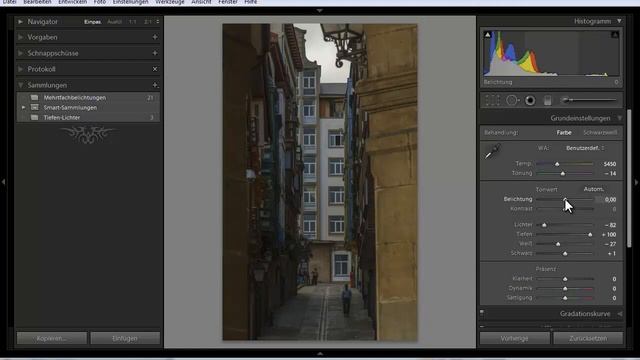Show the top module picker via arrow
The width and height of the screenshot is (640, 360).
(x=320, y=11)
